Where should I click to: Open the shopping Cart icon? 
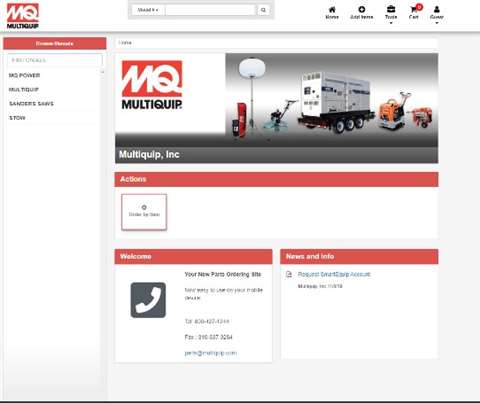[x=414, y=12]
